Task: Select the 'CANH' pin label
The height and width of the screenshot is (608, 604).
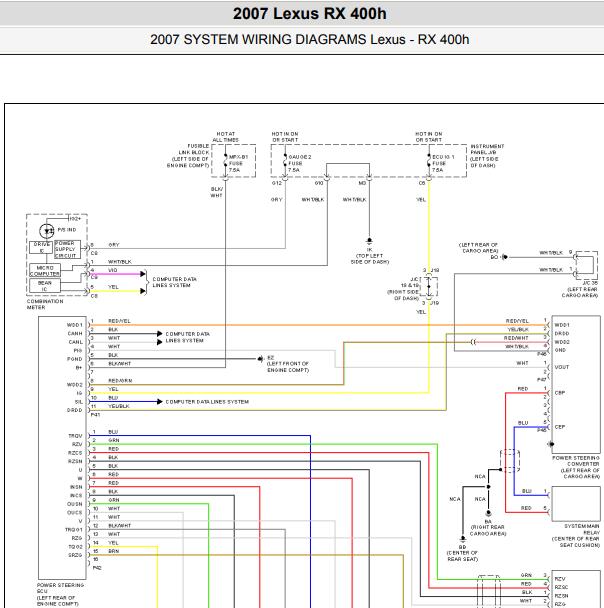Action: pyautogui.click(x=75, y=333)
